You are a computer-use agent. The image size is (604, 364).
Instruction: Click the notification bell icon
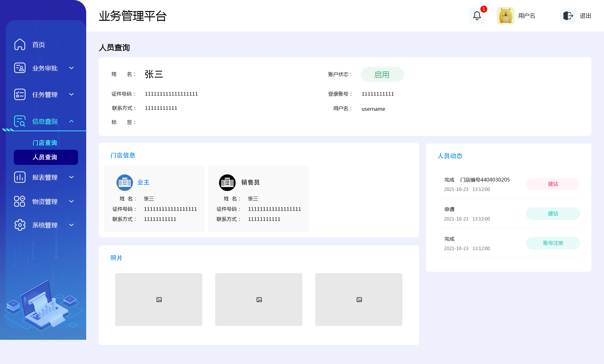477,16
